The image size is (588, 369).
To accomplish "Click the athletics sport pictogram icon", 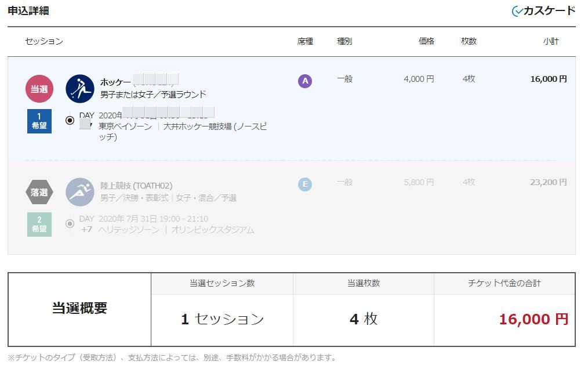I will [80, 192].
